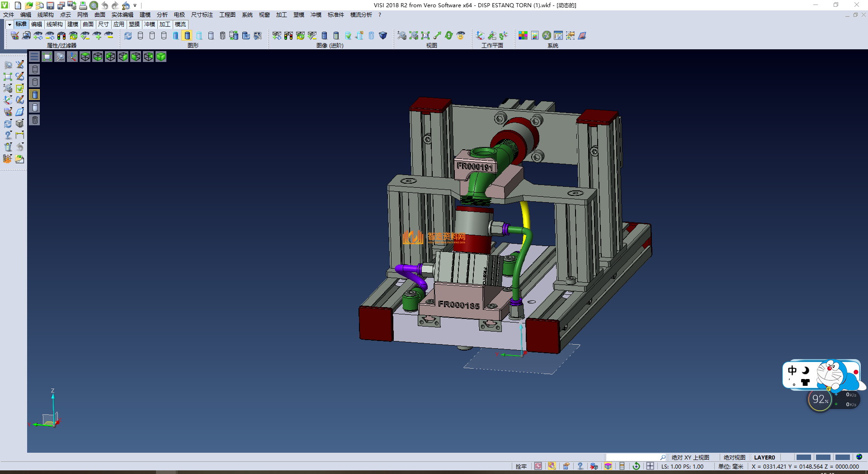
Task: Open the ribbon tab list dropdown arrow
Action: pos(9,24)
